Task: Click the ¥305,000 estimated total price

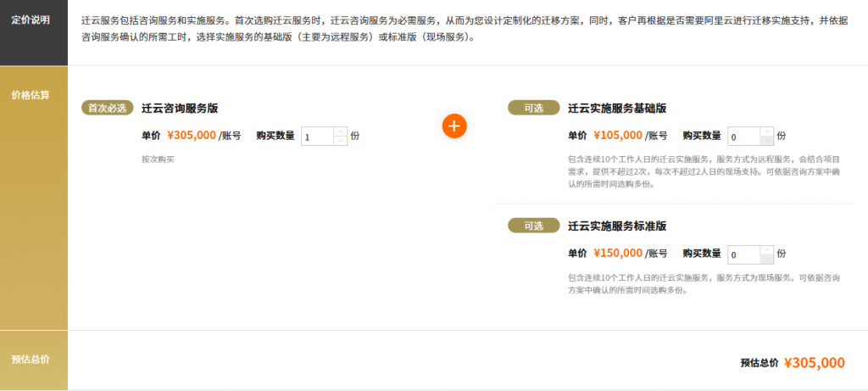Action: click(x=814, y=363)
